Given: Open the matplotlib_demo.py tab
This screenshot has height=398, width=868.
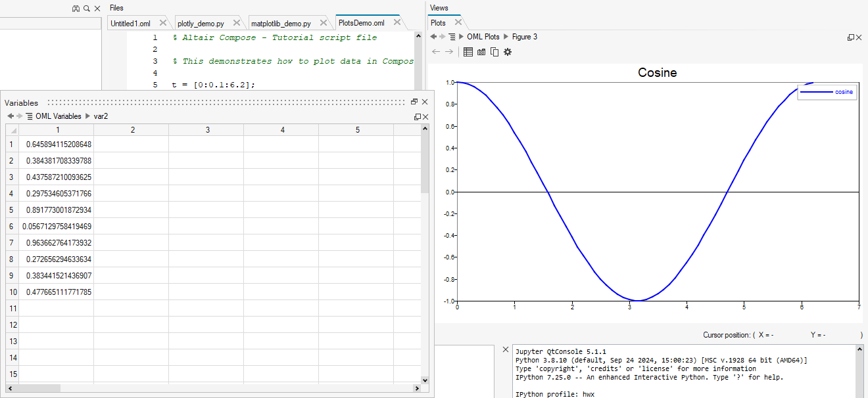Looking at the screenshot, I should pyautogui.click(x=281, y=23).
